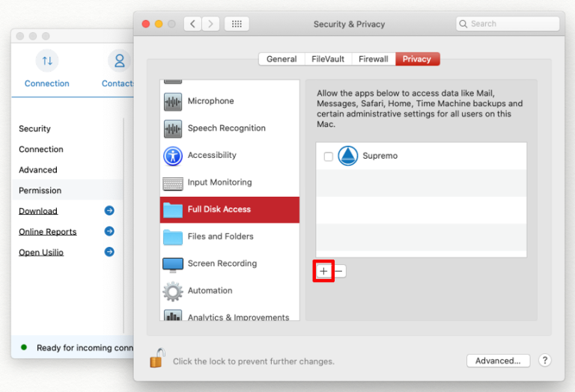
Task: Open the Open Usilio link
Action: point(41,252)
